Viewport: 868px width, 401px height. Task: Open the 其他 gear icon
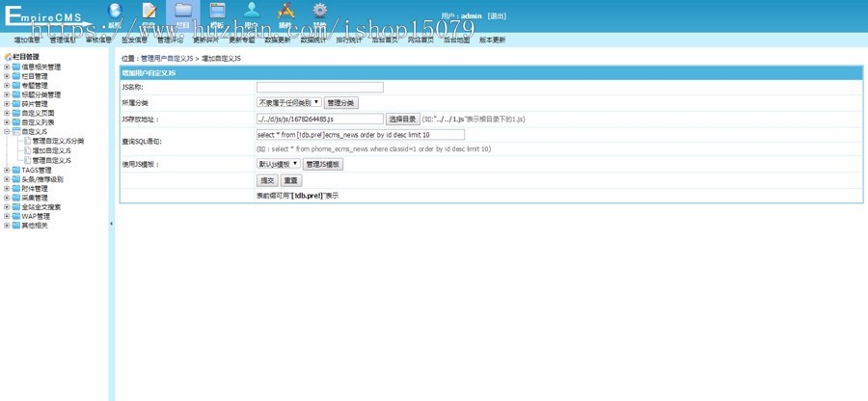coord(319,11)
